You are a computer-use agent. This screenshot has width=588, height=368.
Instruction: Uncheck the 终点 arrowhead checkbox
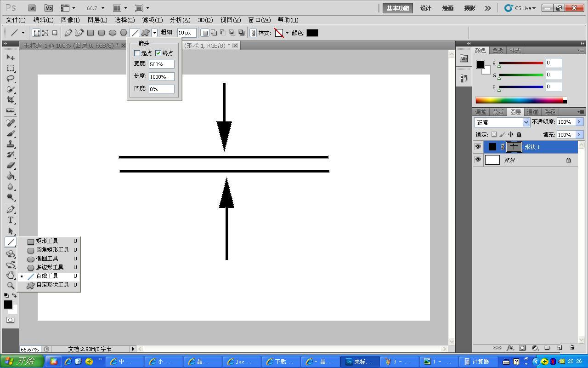pos(158,53)
